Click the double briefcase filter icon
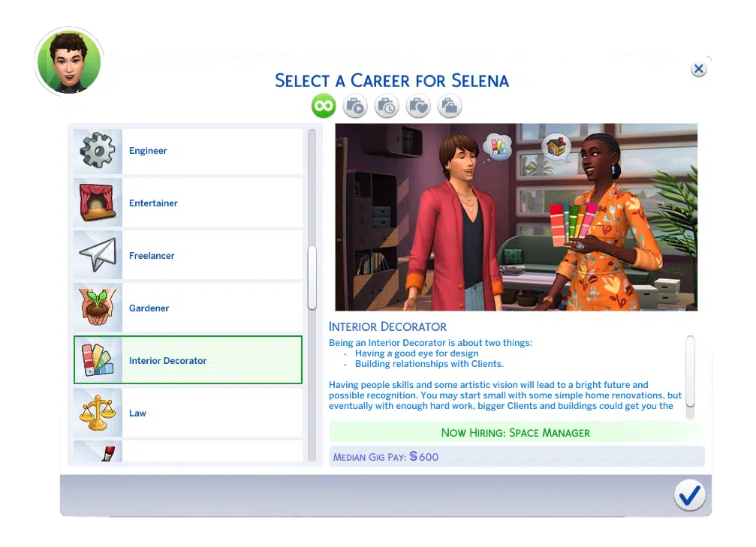The width and height of the screenshot is (756, 547). point(450,107)
